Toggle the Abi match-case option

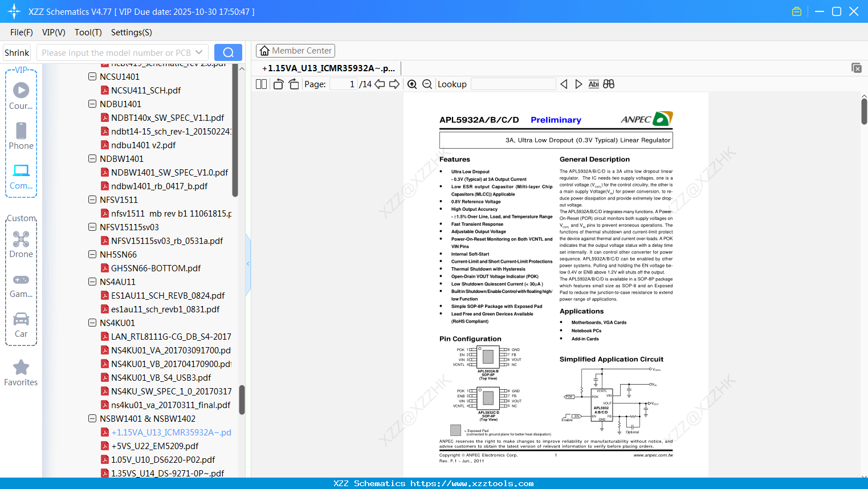594,84
